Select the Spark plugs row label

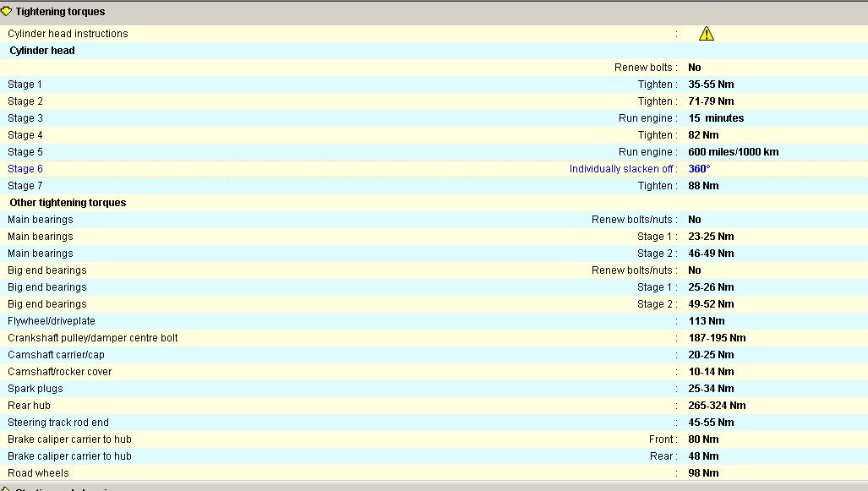pos(35,389)
